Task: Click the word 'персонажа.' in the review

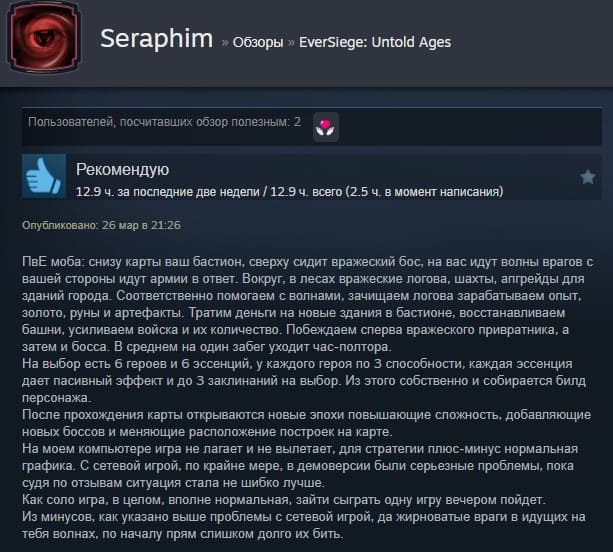Action: click(x=56, y=398)
